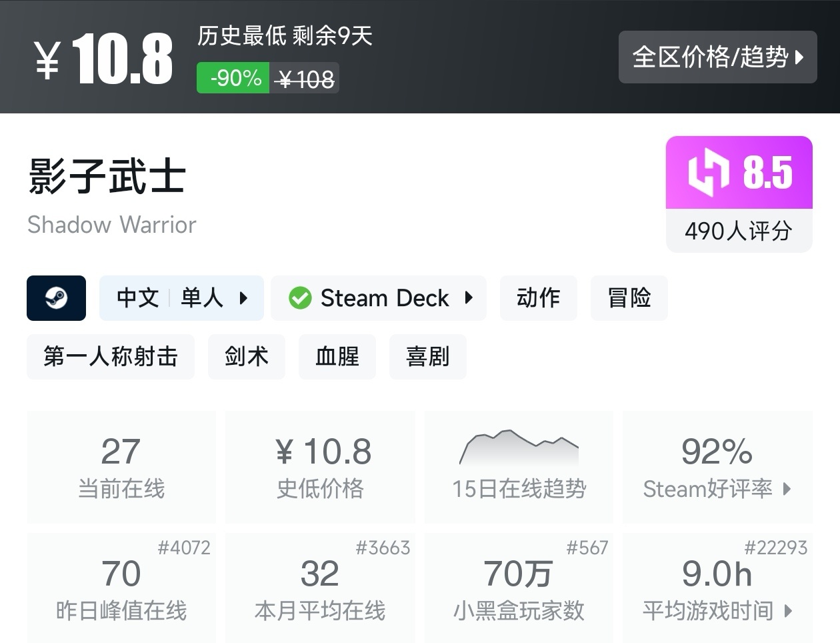Click the 92% Steam rating value
Screen dimensions: 840x643
pyautogui.click(x=717, y=452)
